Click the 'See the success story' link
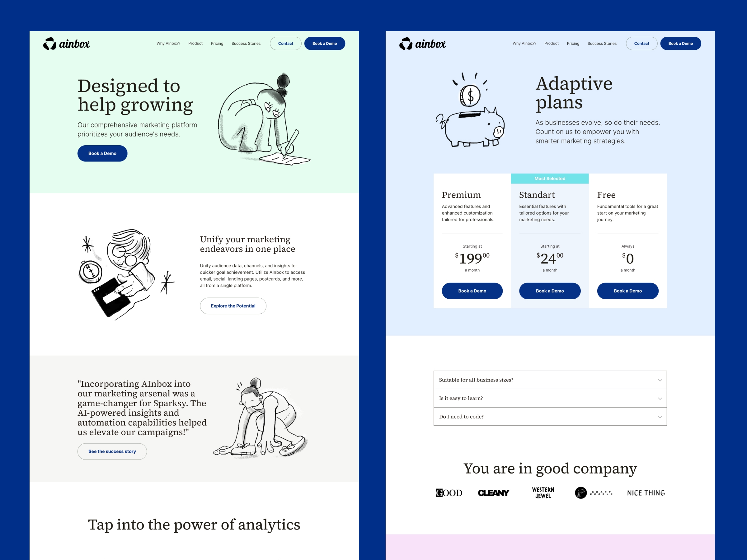Screen dimensions: 747x560 (x=112, y=451)
